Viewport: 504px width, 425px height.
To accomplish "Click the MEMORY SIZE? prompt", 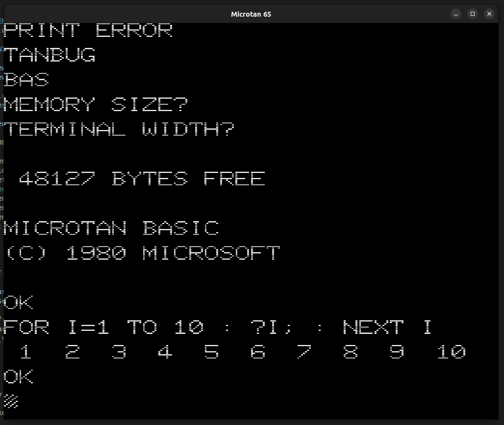I will pos(96,104).
